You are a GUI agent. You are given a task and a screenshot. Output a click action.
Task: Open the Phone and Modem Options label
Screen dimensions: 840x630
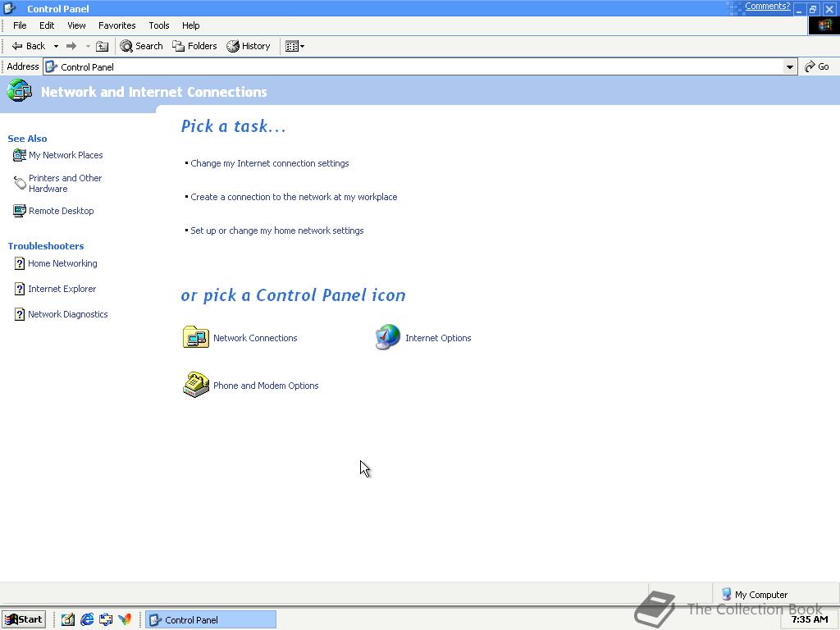[x=266, y=386]
